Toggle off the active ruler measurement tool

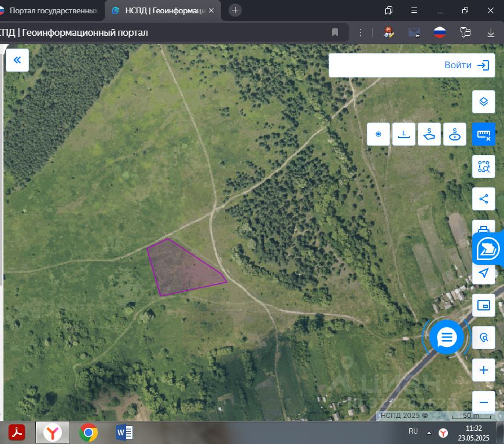(x=483, y=134)
